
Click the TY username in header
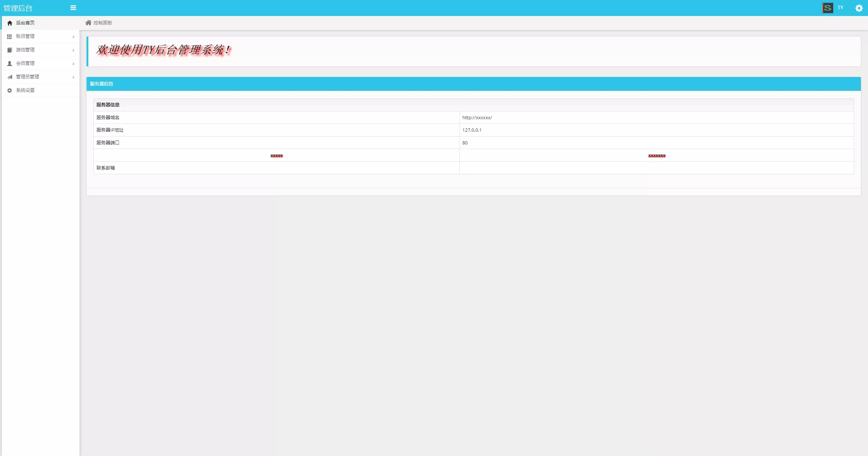coord(840,7)
